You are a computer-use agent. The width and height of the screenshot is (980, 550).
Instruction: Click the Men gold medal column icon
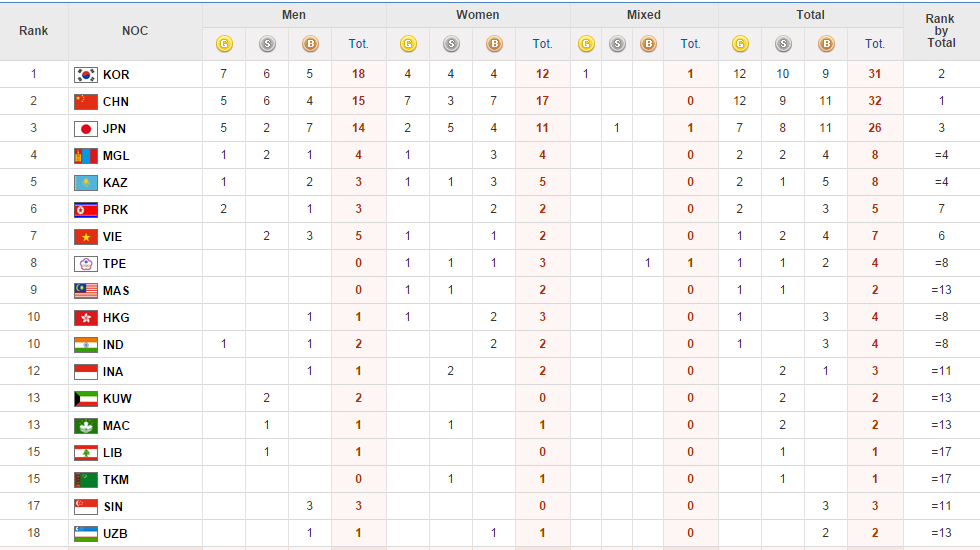coord(224,44)
